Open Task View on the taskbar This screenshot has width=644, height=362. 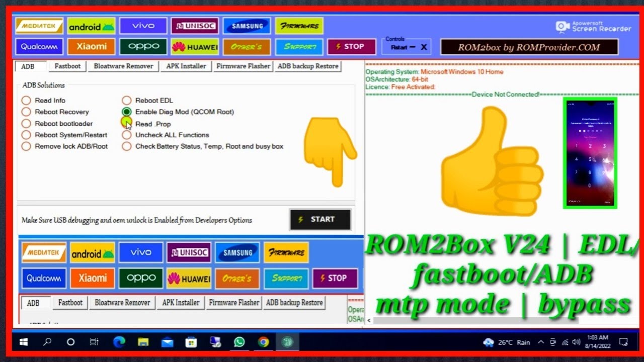(94, 342)
